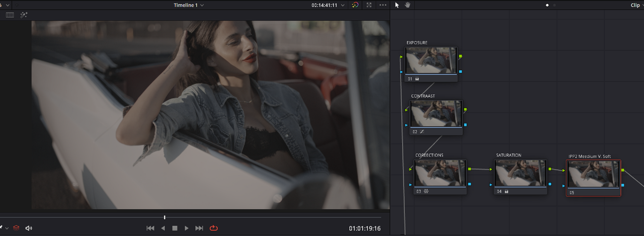644x236 pixels.
Task: Activate the magic wand highlight tool
Action: [x=24, y=15]
